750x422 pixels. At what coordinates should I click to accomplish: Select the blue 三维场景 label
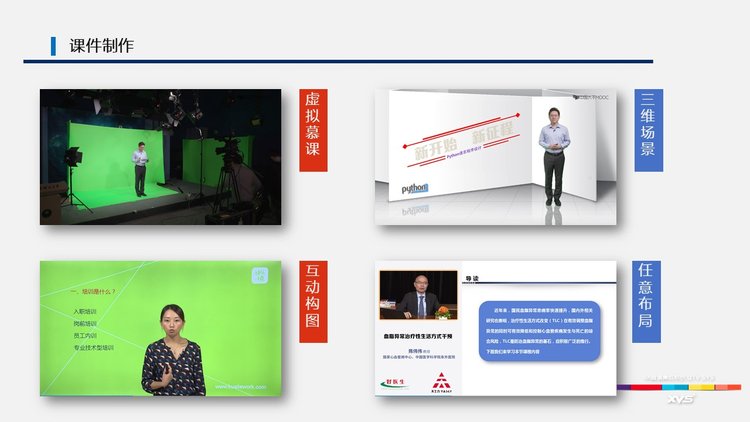click(x=647, y=130)
